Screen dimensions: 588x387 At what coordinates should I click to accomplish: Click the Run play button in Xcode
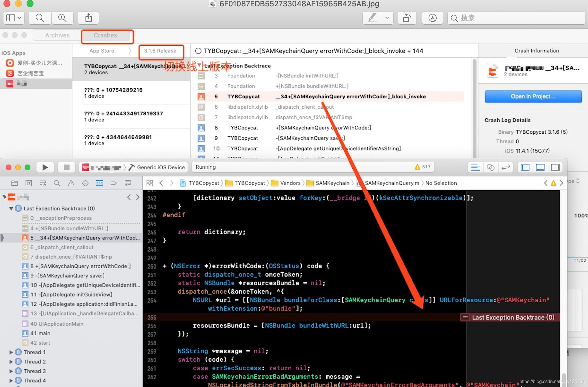coord(45,167)
